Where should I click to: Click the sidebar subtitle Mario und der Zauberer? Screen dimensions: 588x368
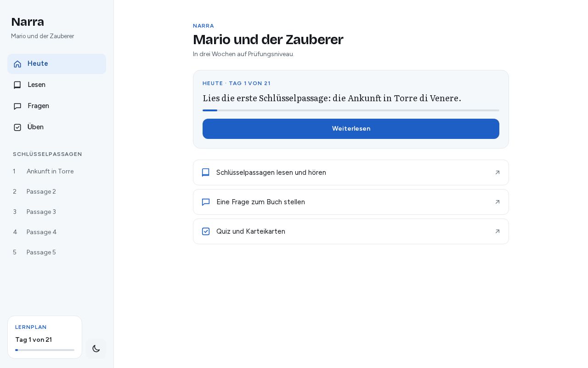click(x=43, y=36)
